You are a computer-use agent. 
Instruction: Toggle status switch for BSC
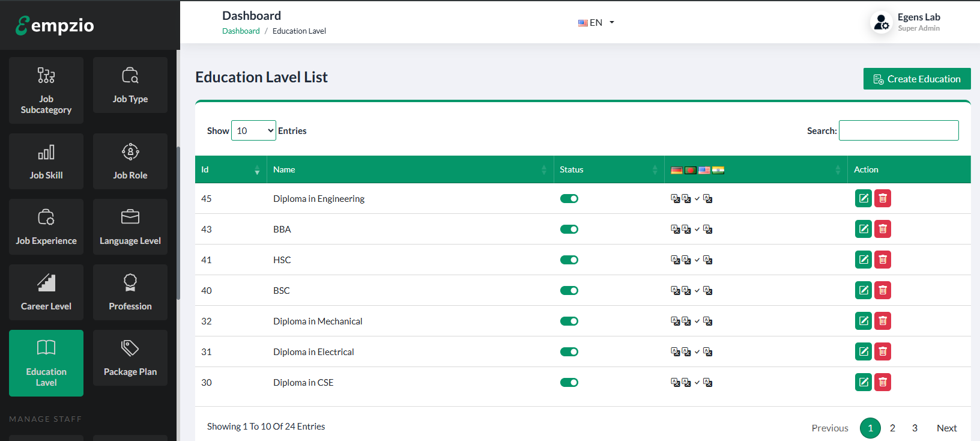tap(569, 291)
